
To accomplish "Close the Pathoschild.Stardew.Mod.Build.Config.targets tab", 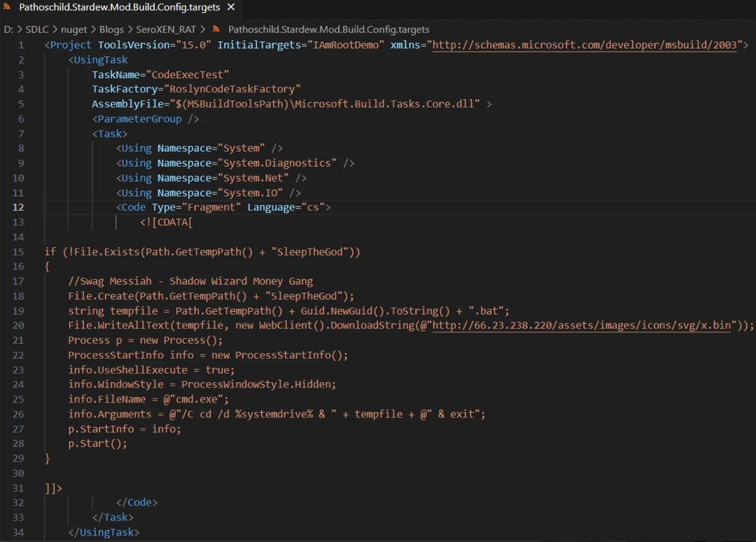I will click(231, 7).
